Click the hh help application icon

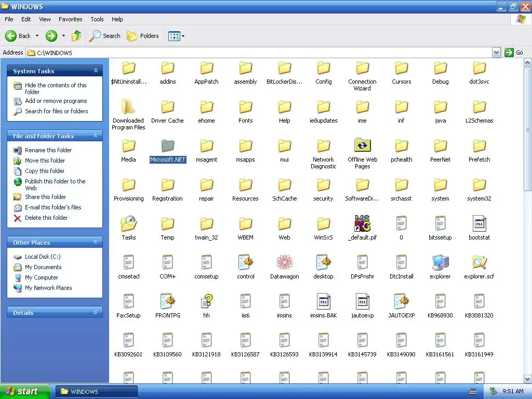coord(206,301)
